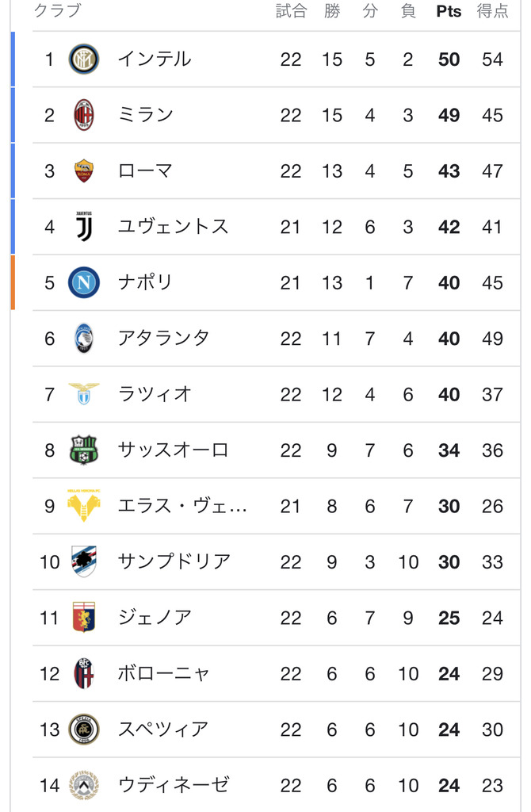The width and height of the screenshot is (531, 812).
Task: Click the Pts column header
Action: coord(449,11)
